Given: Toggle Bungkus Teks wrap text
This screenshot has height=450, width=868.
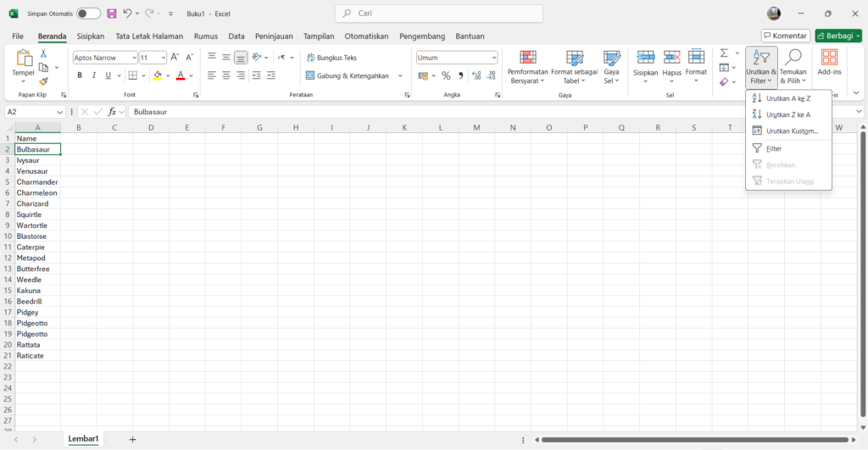Looking at the screenshot, I should click(331, 58).
